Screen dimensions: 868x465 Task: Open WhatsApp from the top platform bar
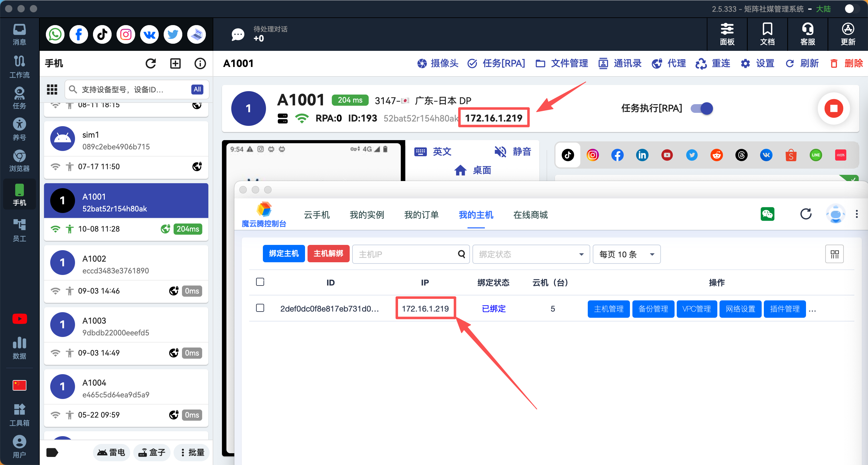[x=55, y=34]
